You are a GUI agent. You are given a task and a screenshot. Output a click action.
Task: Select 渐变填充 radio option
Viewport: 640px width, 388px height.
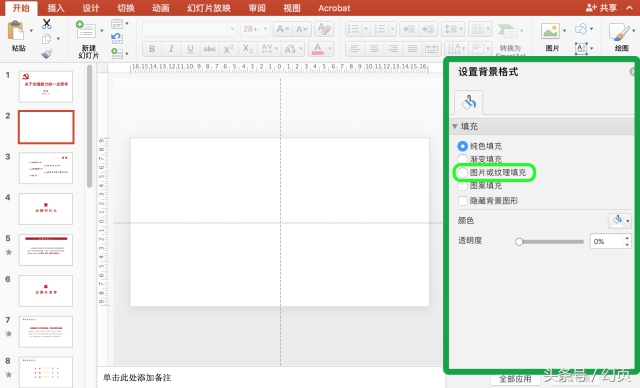click(x=462, y=159)
